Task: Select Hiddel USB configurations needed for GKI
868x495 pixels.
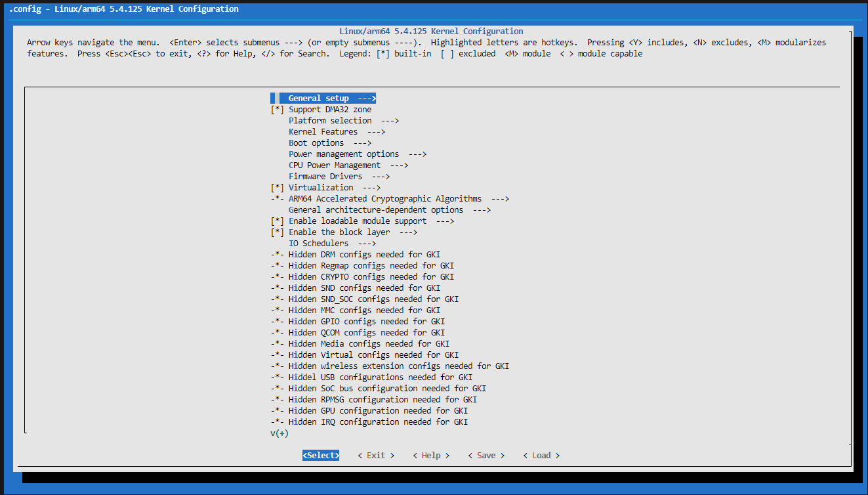Action: click(371, 377)
